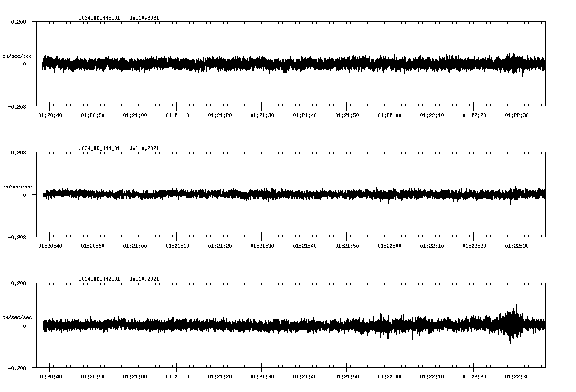Select 01:22:00 time label on HNE plot
576x392 pixels.
click(389, 115)
